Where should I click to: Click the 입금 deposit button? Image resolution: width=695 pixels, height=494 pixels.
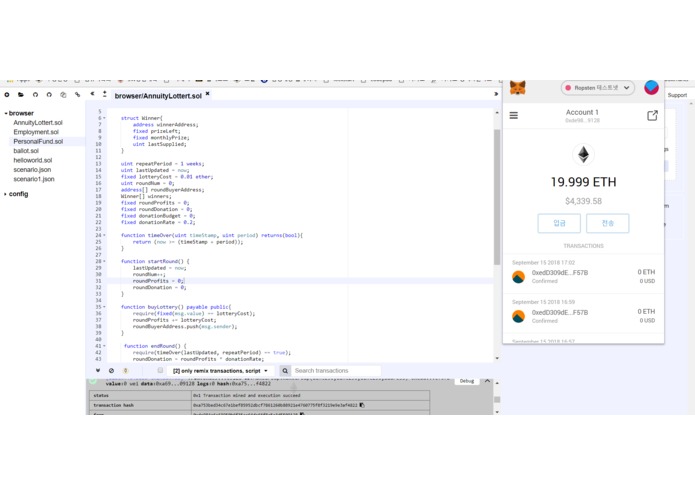[559, 223]
